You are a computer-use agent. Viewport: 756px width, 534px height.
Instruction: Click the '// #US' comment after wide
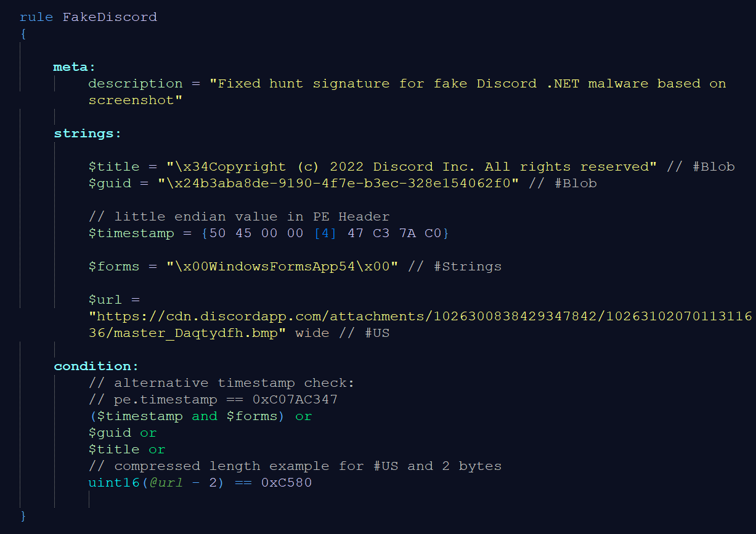click(364, 333)
